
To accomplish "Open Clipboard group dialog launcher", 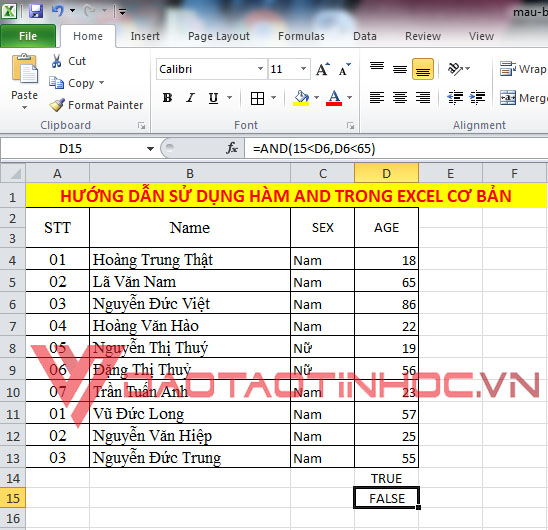I will pyautogui.click(x=142, y=126).
